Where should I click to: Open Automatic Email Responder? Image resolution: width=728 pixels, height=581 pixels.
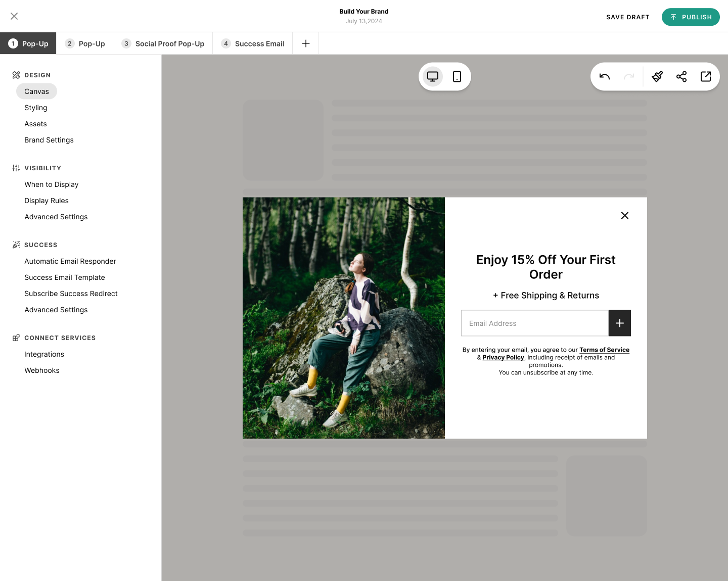point(70,261)
